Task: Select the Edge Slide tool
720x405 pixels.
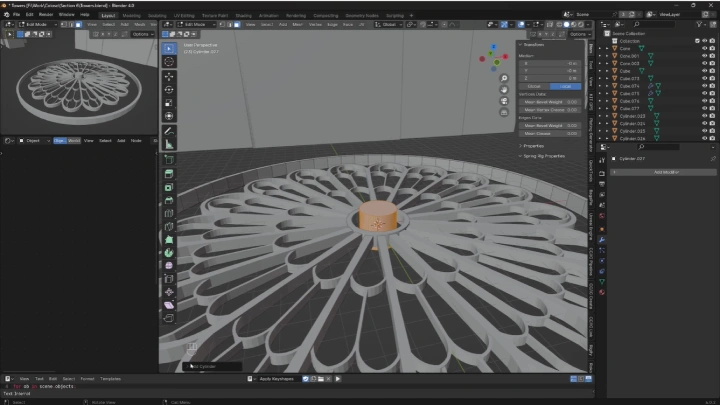Action: click(x=169, y=279)
